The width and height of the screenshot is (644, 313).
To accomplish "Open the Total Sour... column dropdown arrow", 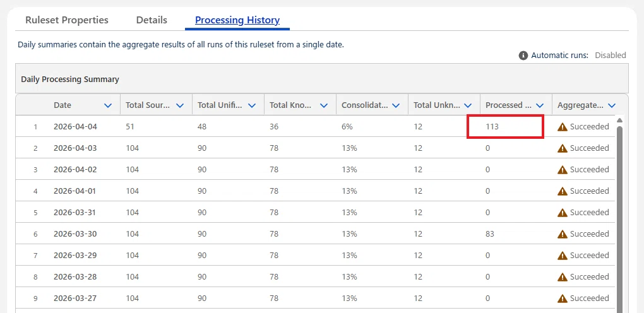I will 180,105.
